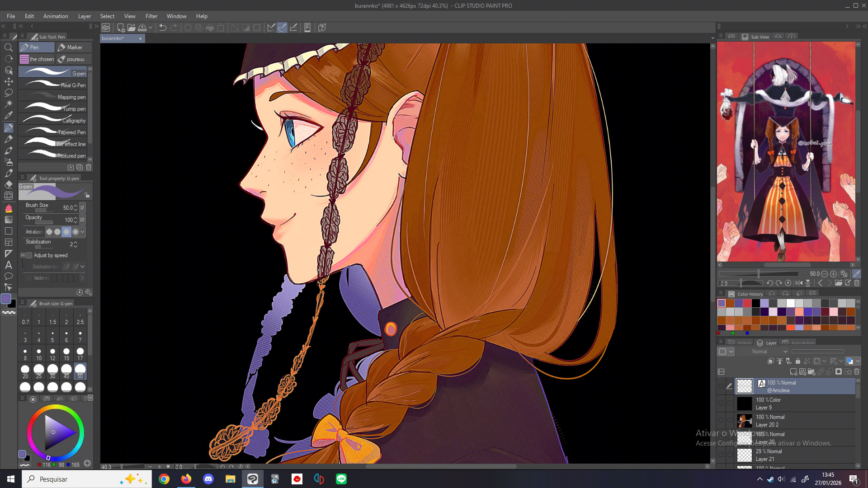The height and width of the screenshot is (488, 868).
Task: Click the Delete Layer trash icon
Action: 857,372
